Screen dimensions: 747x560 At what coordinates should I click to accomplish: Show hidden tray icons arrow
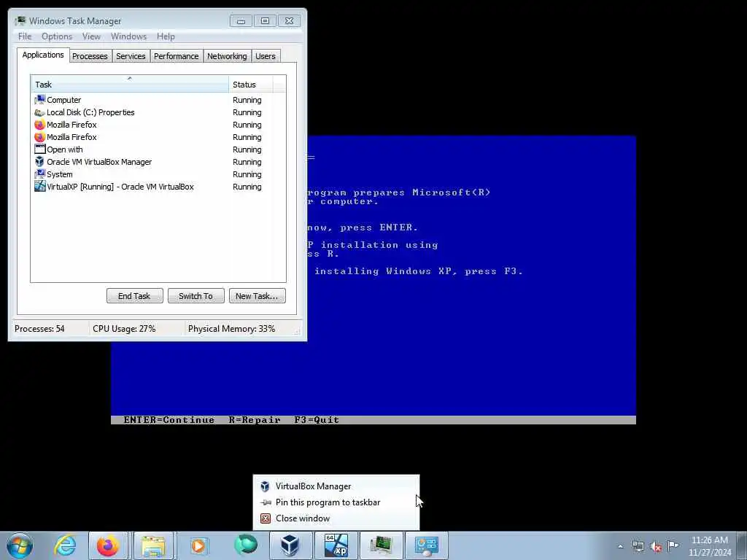[620, 547]
